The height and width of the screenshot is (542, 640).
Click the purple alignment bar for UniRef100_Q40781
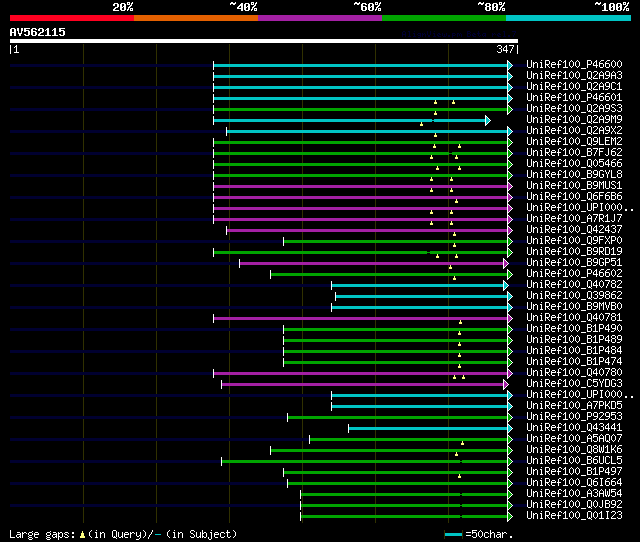pyautogui.click(x=360, y=319)
